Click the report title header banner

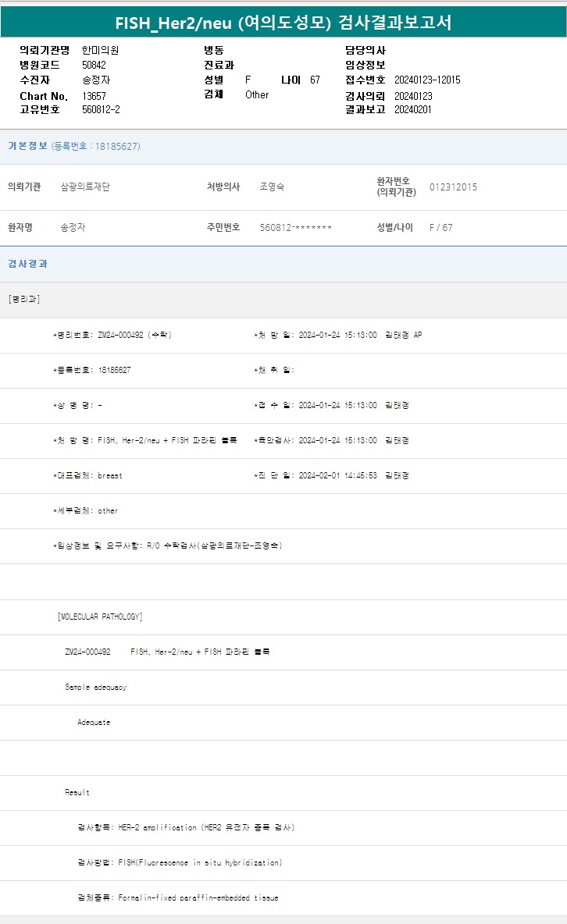[x=283, y=22]
